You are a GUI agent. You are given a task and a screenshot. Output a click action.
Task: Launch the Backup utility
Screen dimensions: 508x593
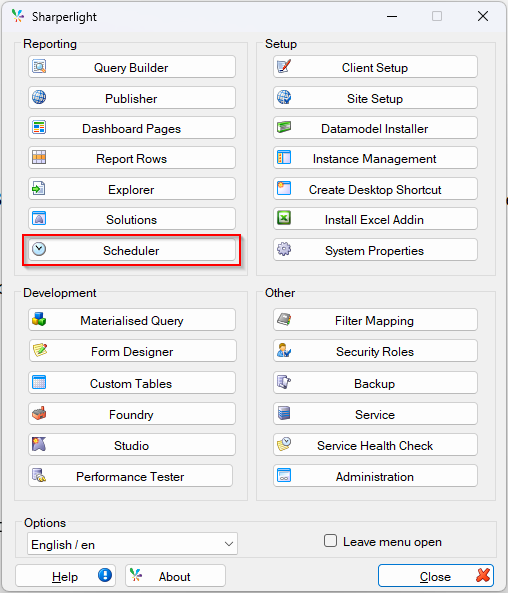[375, 383]
